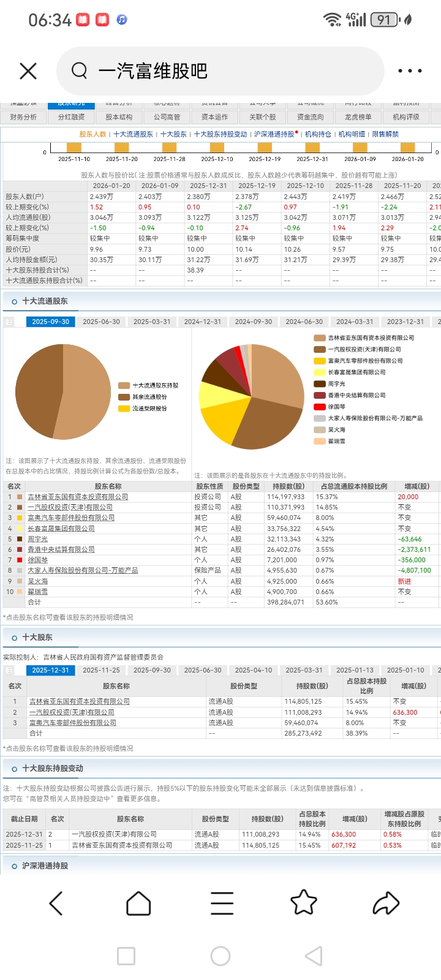Screen dimensions: 441x980
Task: Open the 公司高管 tab
Action: (x=167, y=117)
